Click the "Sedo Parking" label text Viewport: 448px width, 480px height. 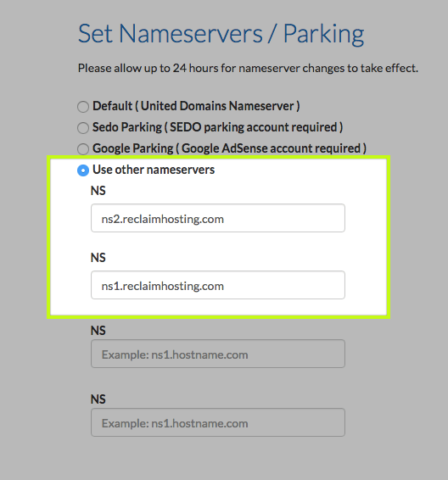click(127, 127)
